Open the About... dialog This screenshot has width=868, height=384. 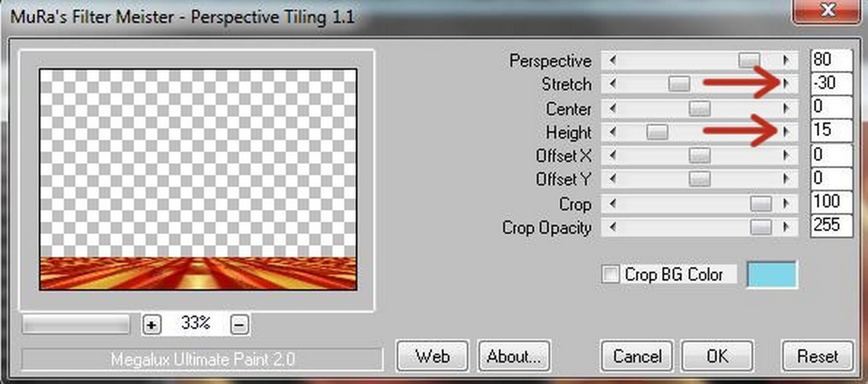click(513, 356)
